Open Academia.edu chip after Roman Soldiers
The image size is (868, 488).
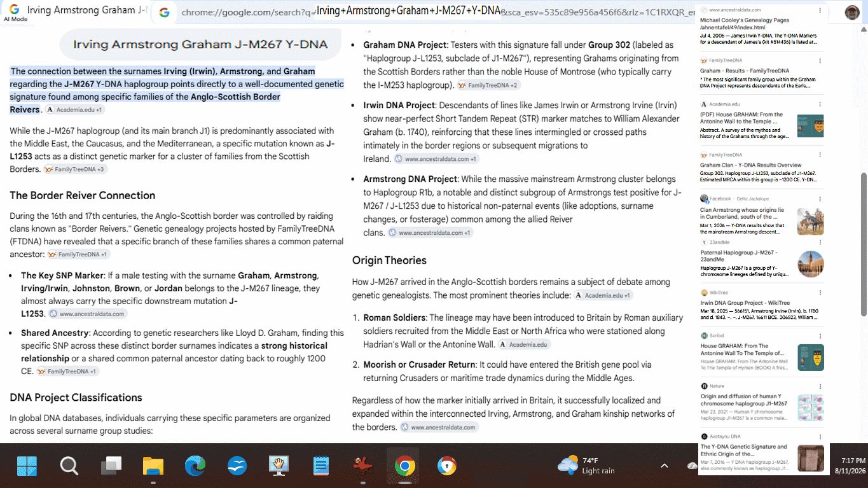[x=524, y=345]
